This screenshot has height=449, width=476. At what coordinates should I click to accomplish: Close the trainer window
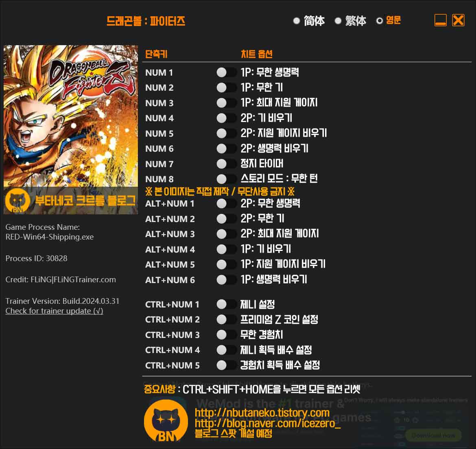pos(458,20)
